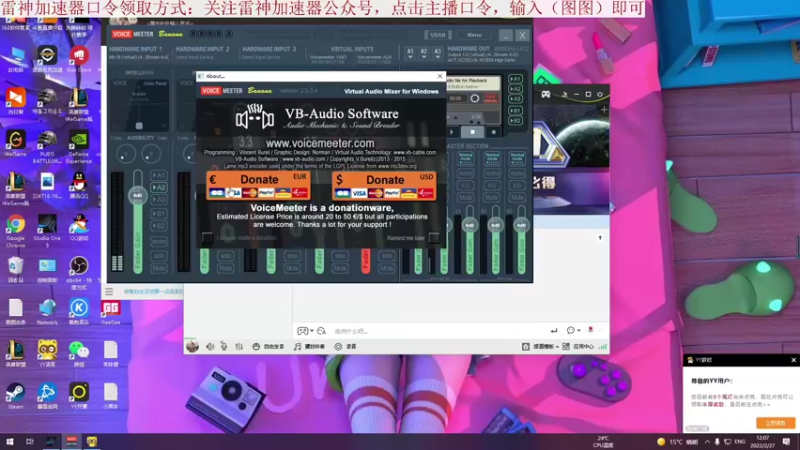Screen dimensions: 800x450
Task: Open www.voicemeeter.com link in About dialog
Action: click(320, 143)
